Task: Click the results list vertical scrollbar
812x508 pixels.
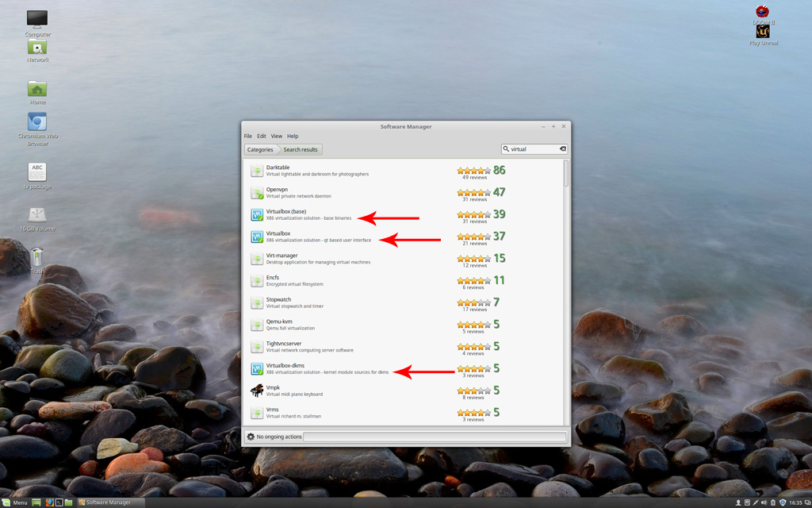Action: (x=566, y=173)
